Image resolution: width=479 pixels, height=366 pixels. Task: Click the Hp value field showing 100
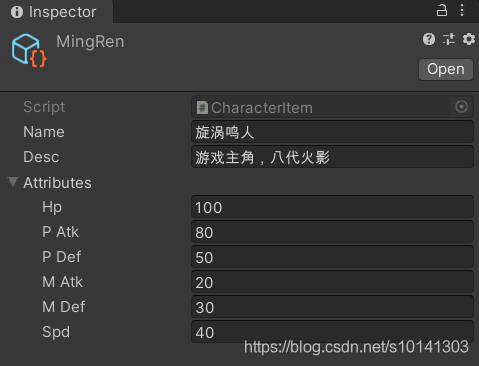click(x=332, y=207)
